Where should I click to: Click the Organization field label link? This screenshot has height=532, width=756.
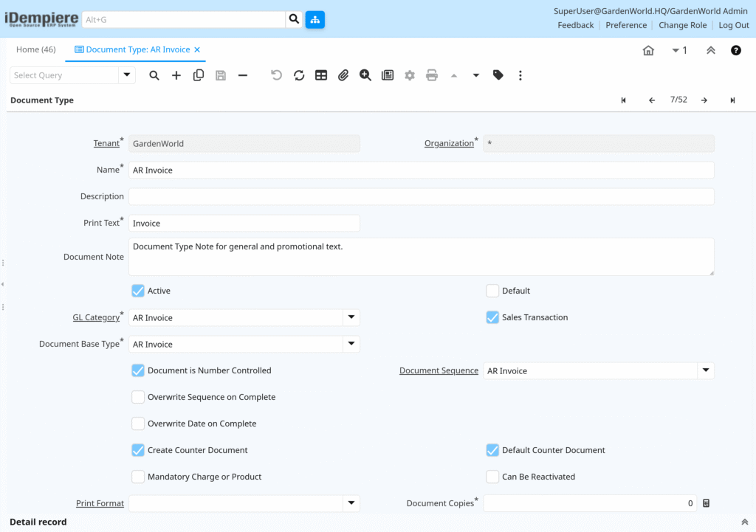[449, 143]
